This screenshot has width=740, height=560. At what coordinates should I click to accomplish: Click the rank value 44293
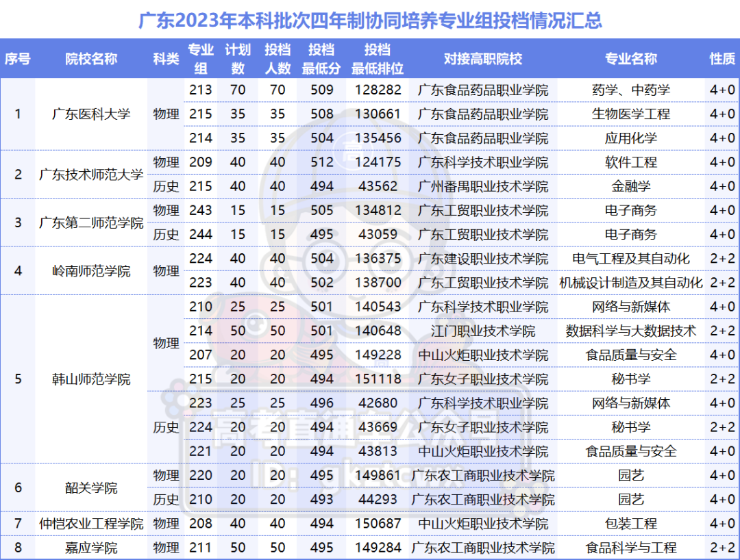click(378, 499)
